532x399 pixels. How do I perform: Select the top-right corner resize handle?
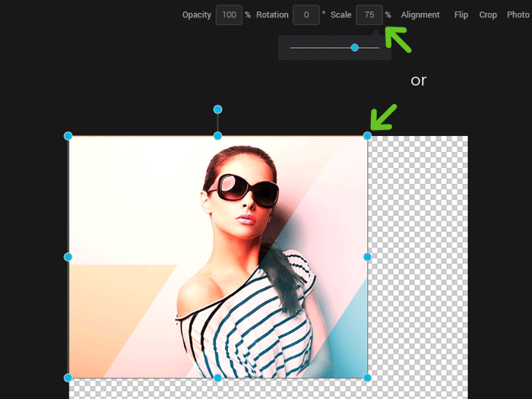(367, 136)
